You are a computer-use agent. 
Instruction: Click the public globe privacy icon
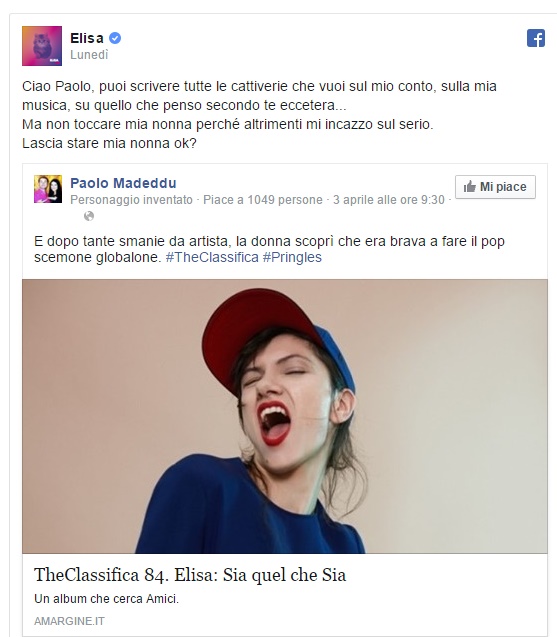point(89,216)
